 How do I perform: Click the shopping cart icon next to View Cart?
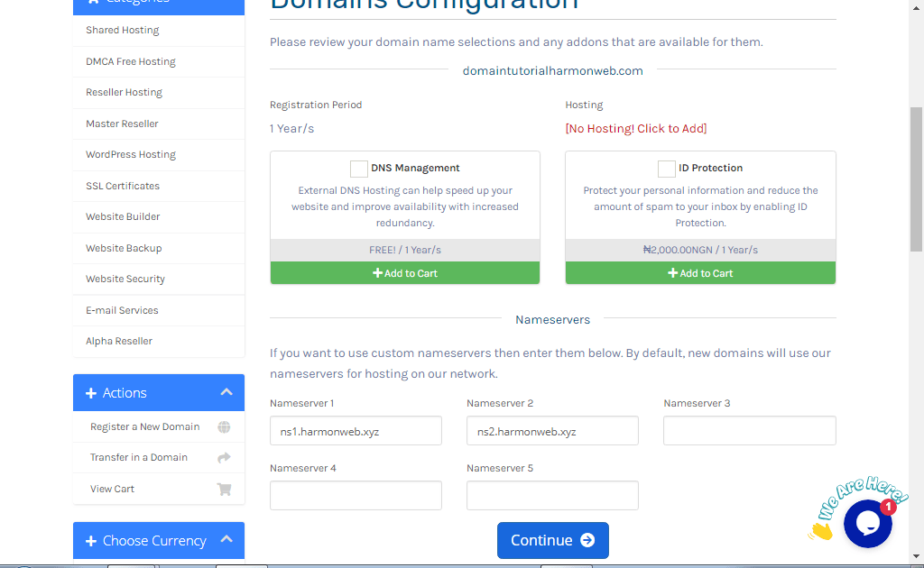click(224, 488)
